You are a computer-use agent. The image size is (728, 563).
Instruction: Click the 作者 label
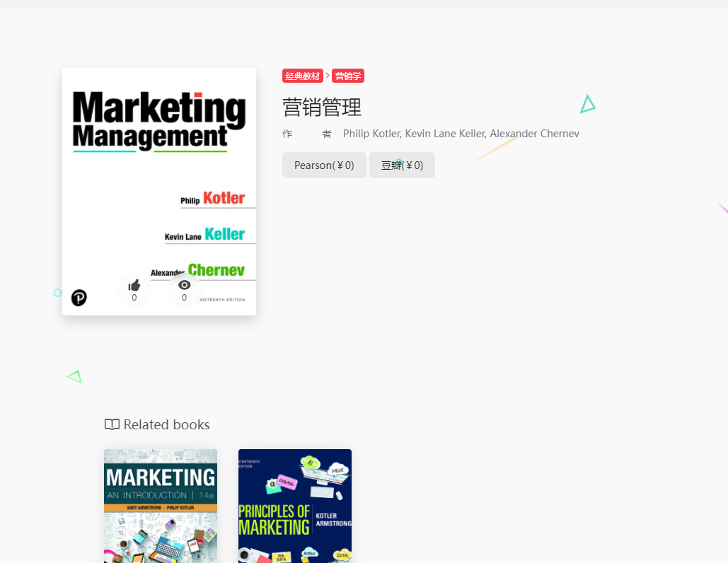tap(307, 134)
